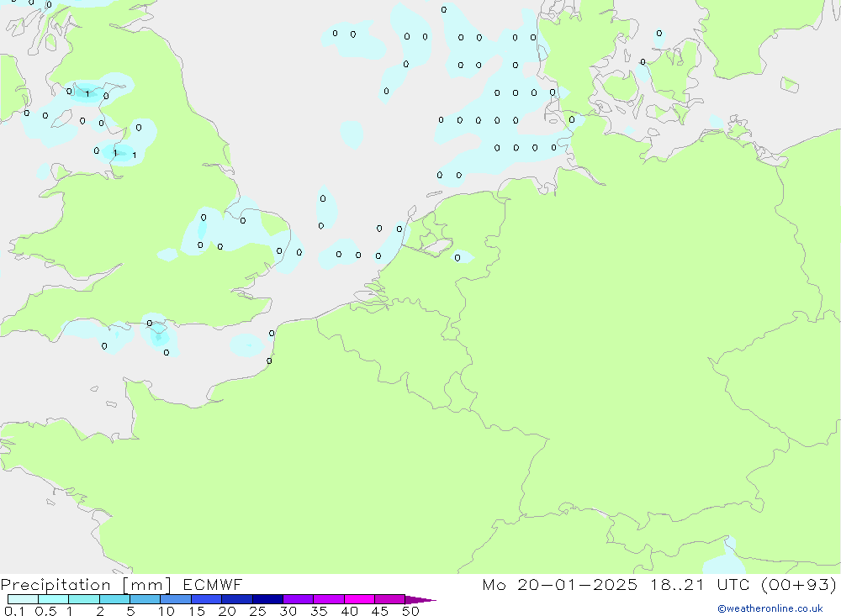Image resolution: width=841 pixels, height=616 pixels.
Task: Click the over-50 mm legend arrow tip
Action: click(x=420, y=599)
